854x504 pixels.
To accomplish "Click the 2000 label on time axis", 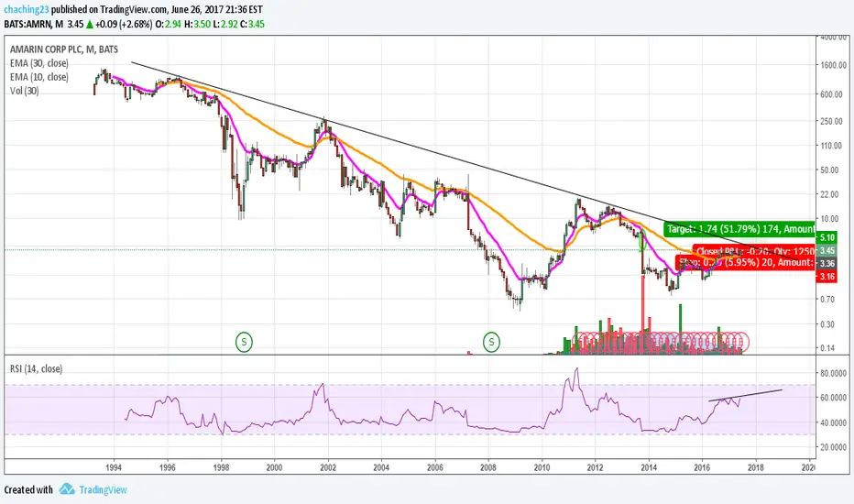I will pos(274,467).
